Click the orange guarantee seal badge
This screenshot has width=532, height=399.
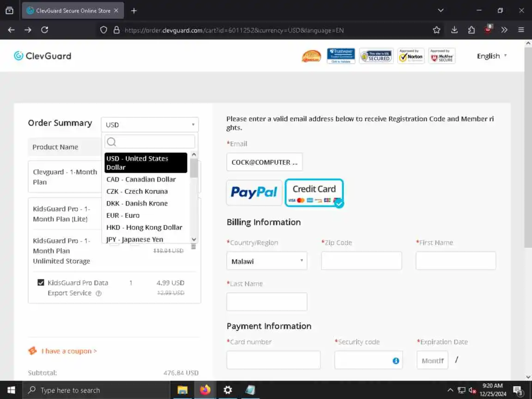point(311,56)
